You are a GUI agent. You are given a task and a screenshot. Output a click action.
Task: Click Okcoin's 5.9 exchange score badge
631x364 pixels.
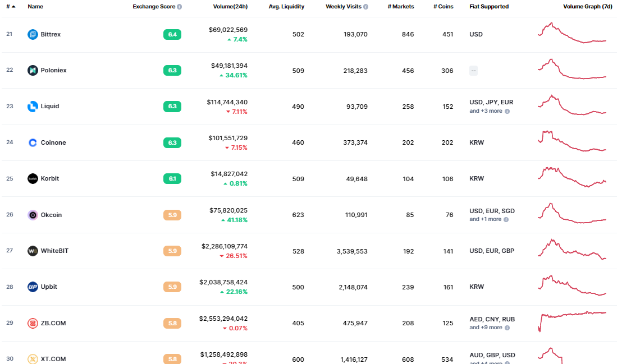[172, 215]
